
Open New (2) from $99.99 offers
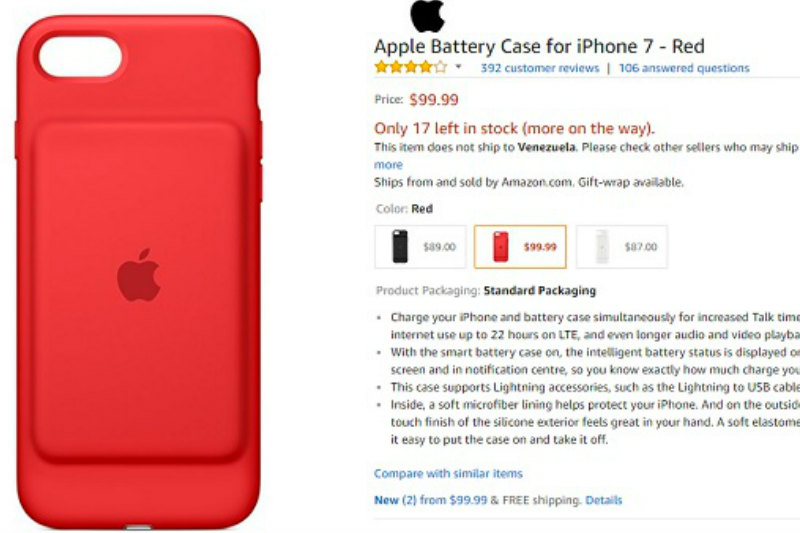tap(431, 500)
